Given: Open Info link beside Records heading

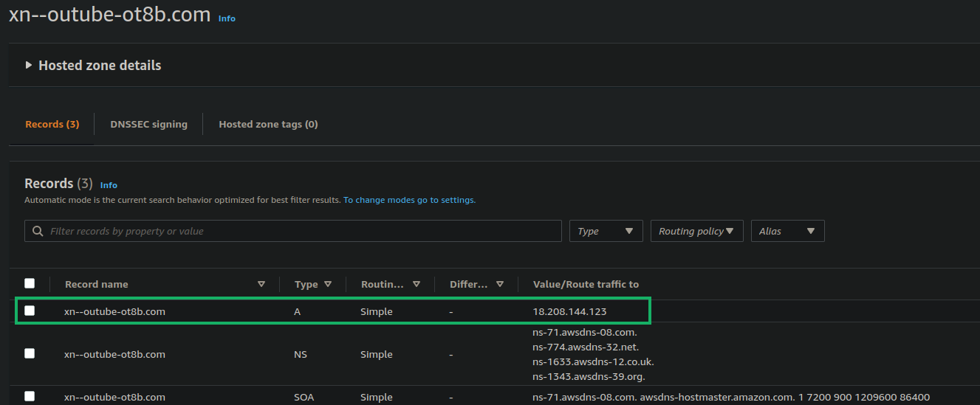Looking at the screenshot, I should (x=109, y=185).
